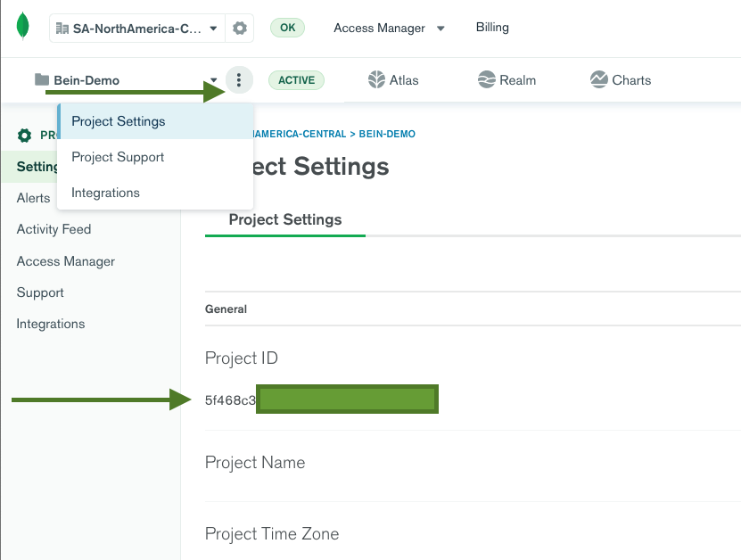Open Integrations in the sidebar
This screenshot has height=560, width=741.
pyautogui.click(x=51, y=324)
